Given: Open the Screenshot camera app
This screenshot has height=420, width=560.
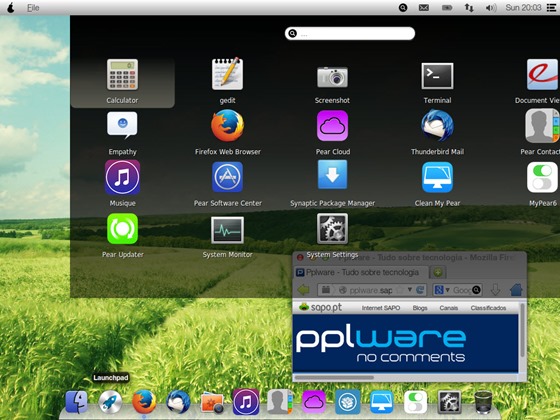Looking at the screenshot, I should tap(332, 76).
